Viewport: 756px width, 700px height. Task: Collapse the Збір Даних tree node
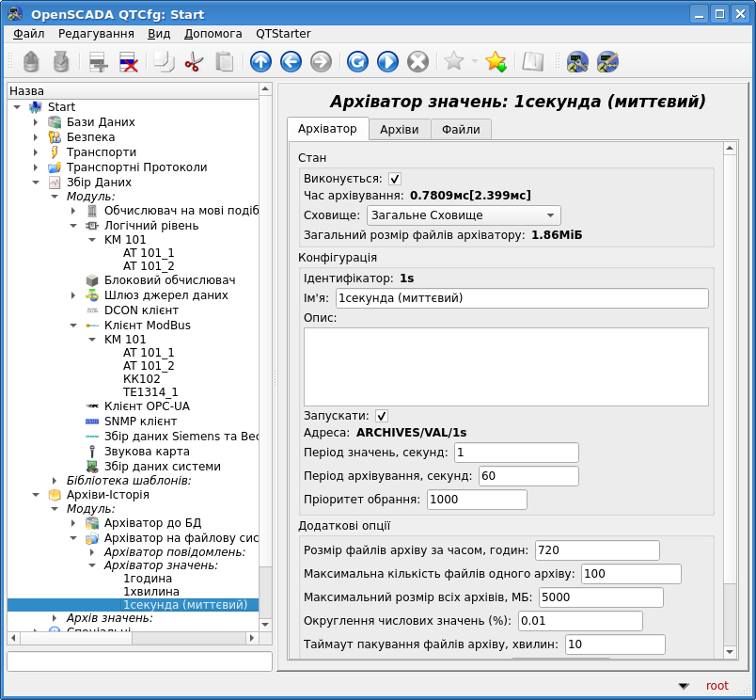(x=36, y=183)
